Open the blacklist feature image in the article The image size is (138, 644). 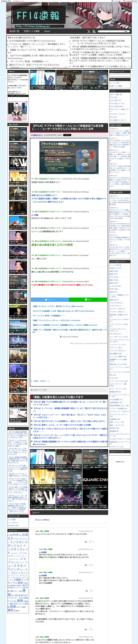coord(69,157)
